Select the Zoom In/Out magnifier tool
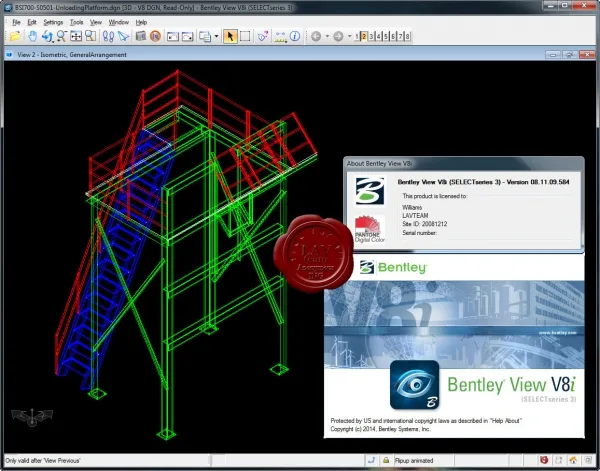This screenshot has width=600, height=471. point(62,36)
